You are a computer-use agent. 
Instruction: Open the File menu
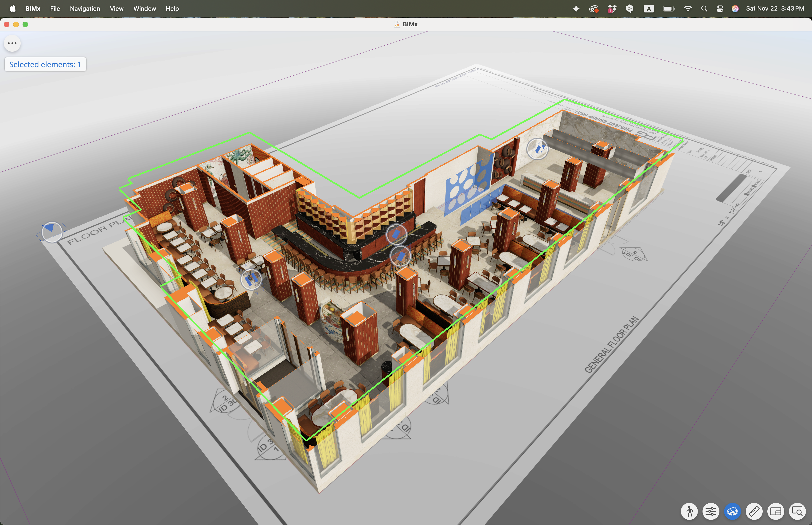click(55, 8)
